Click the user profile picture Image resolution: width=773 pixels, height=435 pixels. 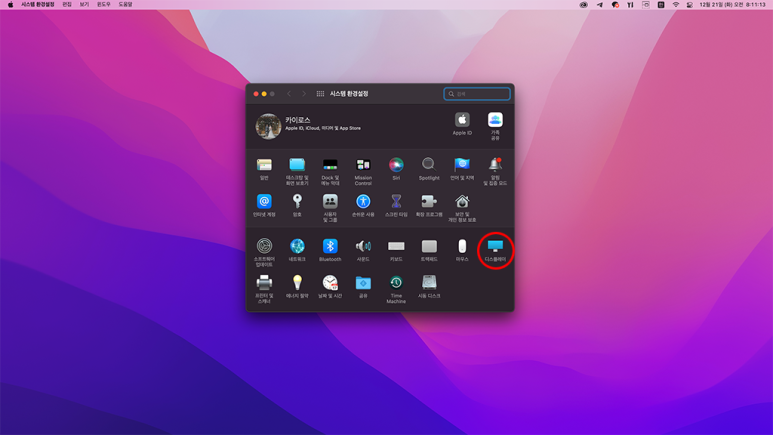pos(268,126)
